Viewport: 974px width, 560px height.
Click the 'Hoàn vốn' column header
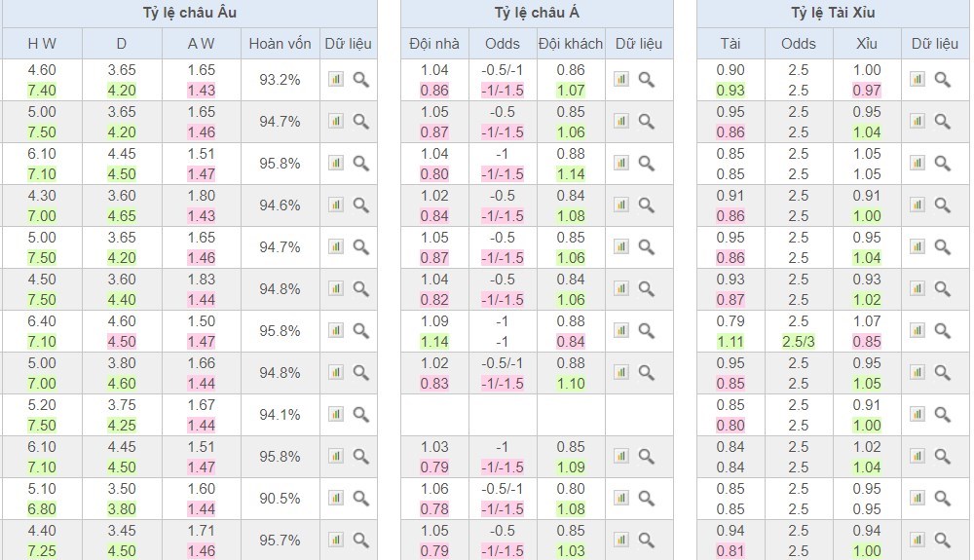pyautogui.click(x=280, y=44)
